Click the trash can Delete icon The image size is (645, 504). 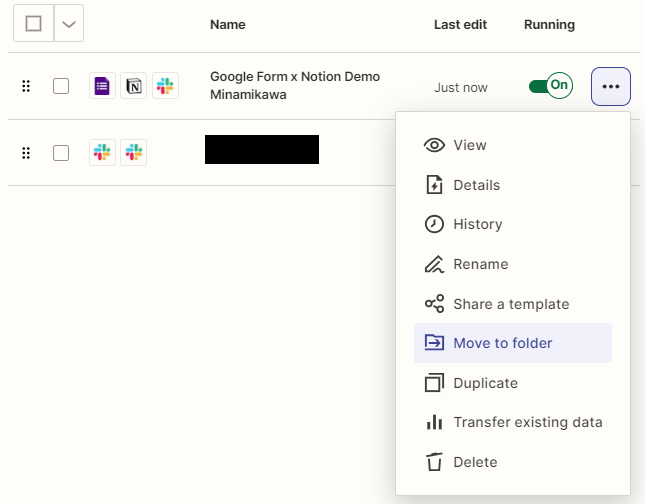pyautogui.click(x=434, y=462)
